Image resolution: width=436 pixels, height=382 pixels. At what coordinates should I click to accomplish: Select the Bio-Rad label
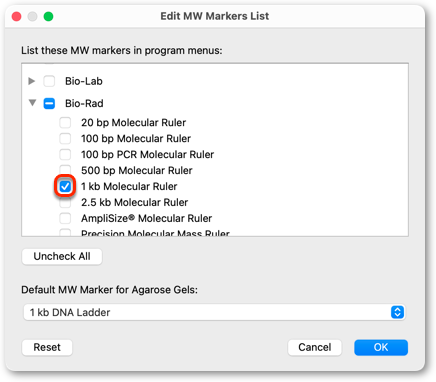point(84,103)
